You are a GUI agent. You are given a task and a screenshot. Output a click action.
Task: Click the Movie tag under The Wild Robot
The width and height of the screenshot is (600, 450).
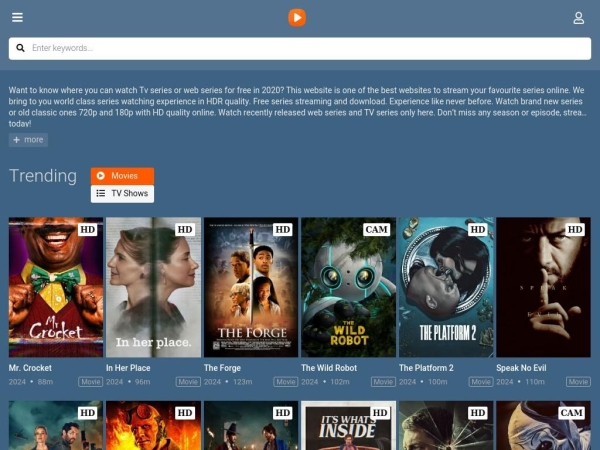383,382
